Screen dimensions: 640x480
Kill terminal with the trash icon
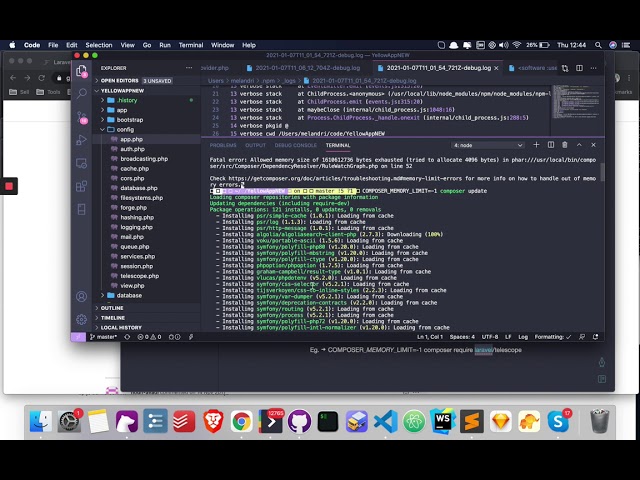[x=565, y=145]
